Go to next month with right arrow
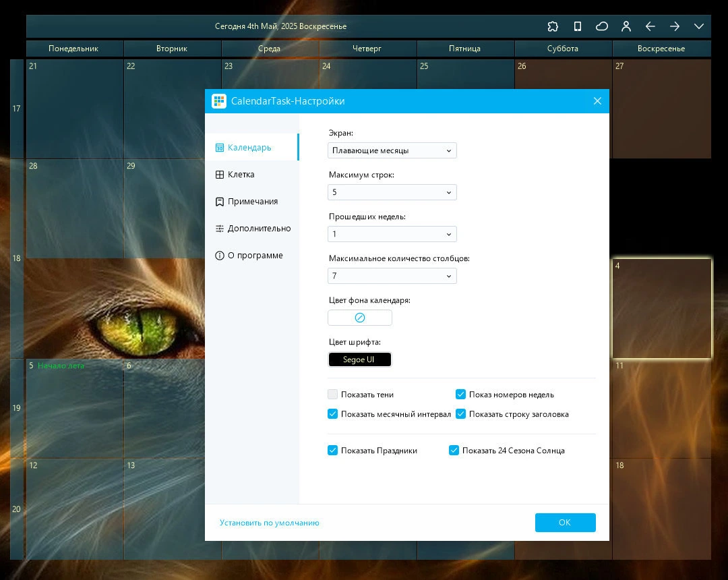 (675, 26)
